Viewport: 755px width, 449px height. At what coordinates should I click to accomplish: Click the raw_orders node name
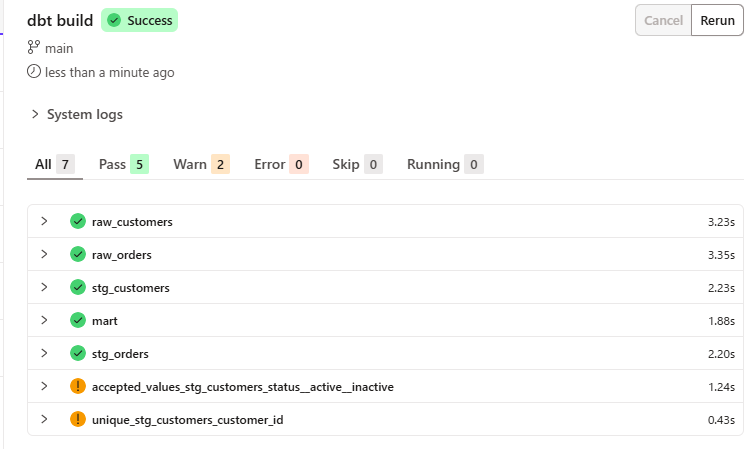tap(122, 255)
